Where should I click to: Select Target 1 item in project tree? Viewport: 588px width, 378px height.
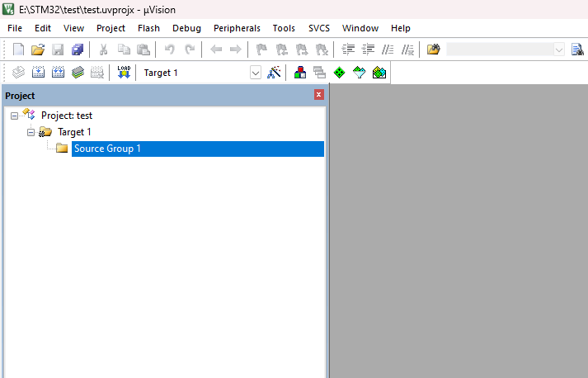[x=74, y=132]
